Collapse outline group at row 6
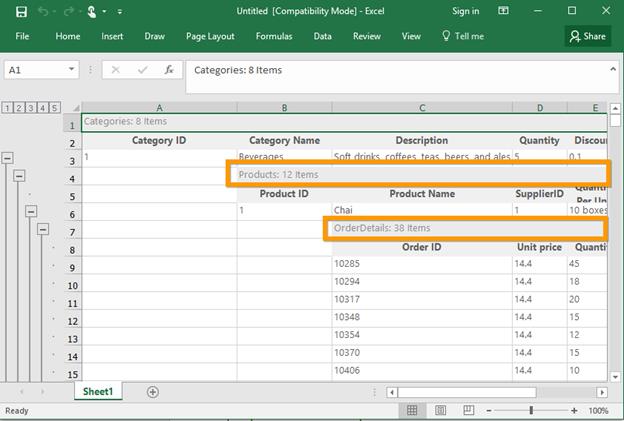 pos(31,211)
